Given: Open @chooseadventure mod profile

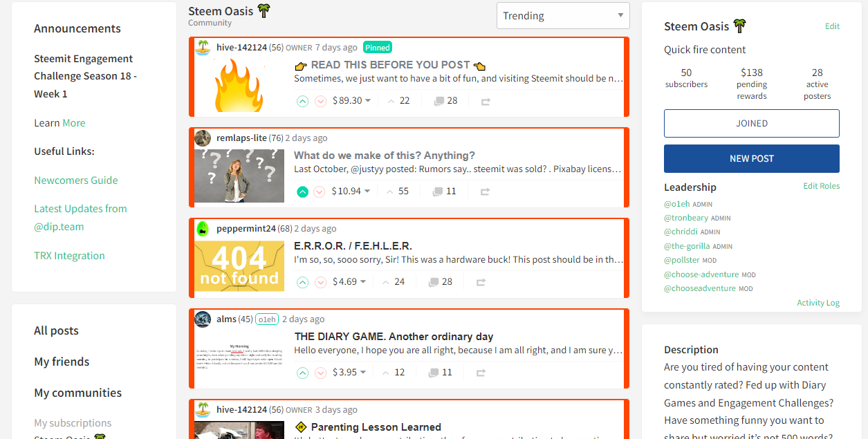Looking at the screenshot, I should [700, 288].
